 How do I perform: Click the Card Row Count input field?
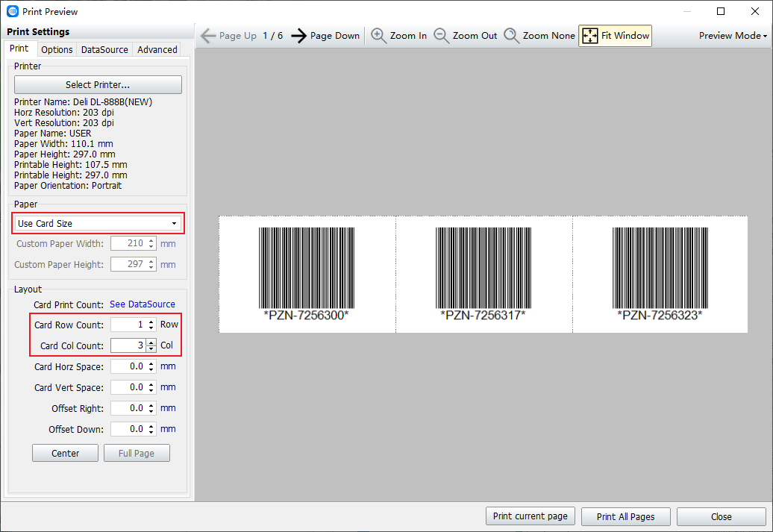click(x=128, y=325)
